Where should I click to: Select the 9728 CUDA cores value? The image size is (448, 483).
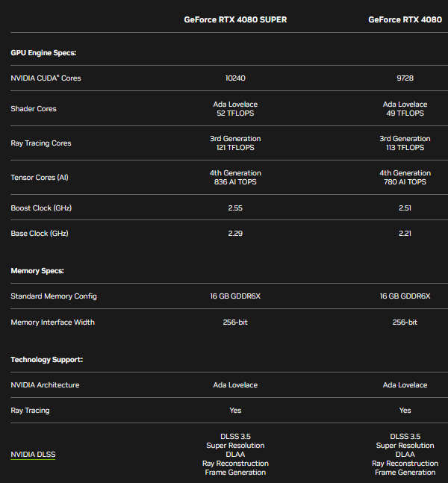tap(405, 78)
